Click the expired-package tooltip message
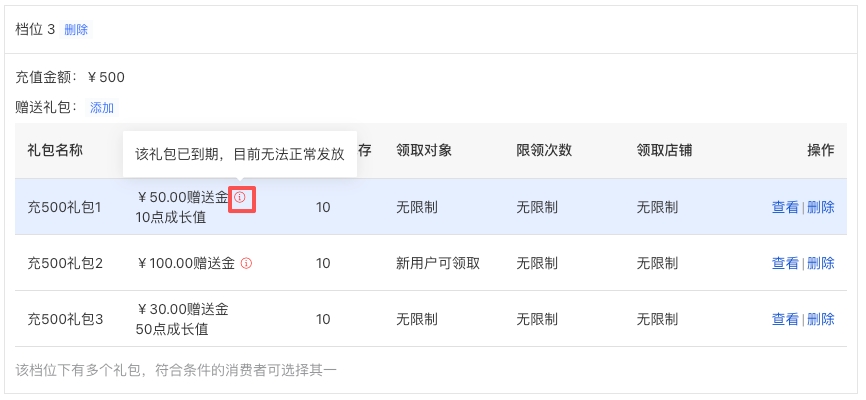The width and height of the screenshot is (866, 400). click(x=239, y=154)
